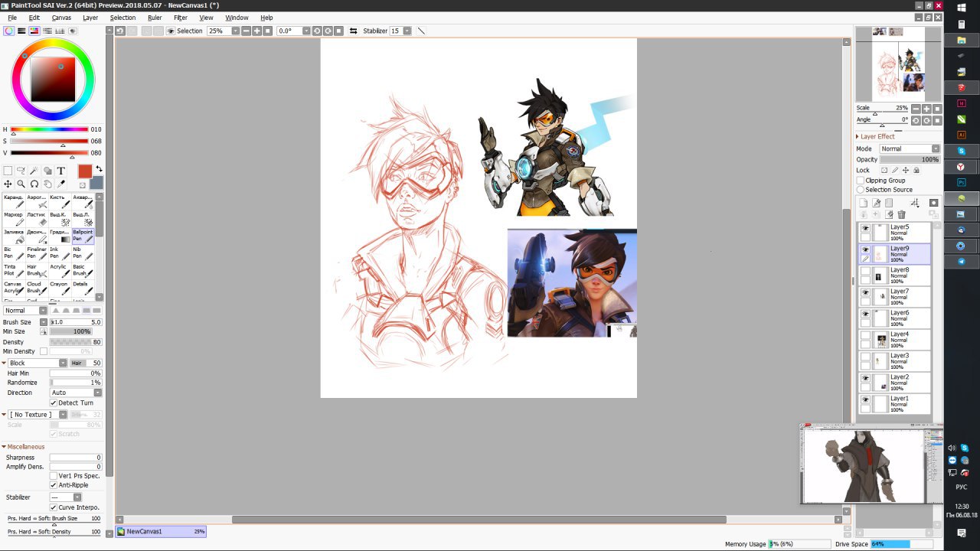This screenshot has height=551, width=980.
Task: Hide Layer5 using its eye icon
Action: point(866,229)
